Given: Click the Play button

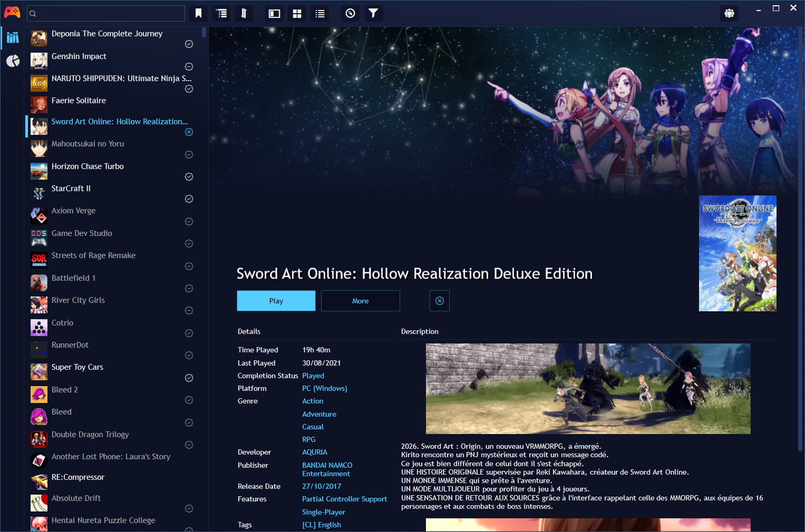Looking at the screenshot, I should [x=276, y=301].
